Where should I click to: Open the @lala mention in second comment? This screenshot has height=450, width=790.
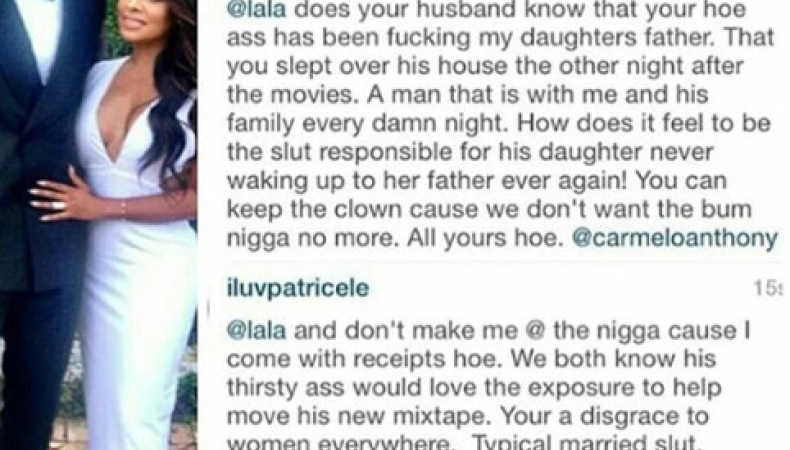coord(256,331)
